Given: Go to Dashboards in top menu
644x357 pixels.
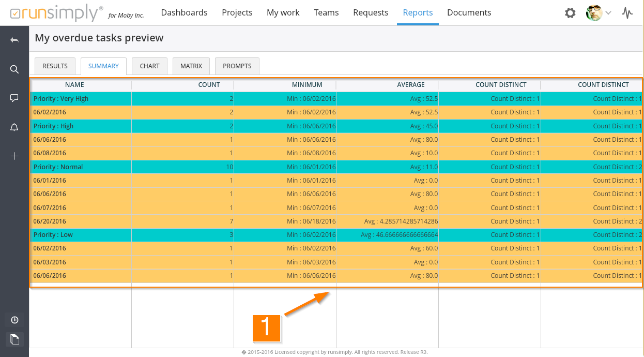Looking at the screenshot, I should pos(184,12).
